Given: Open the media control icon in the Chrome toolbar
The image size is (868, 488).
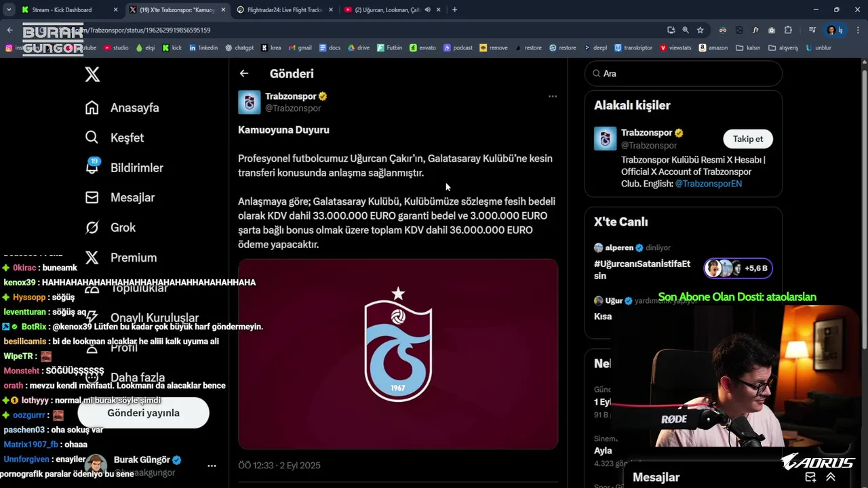Looking at the screenshot, I should pyautogui.click(x=812, y=30).
